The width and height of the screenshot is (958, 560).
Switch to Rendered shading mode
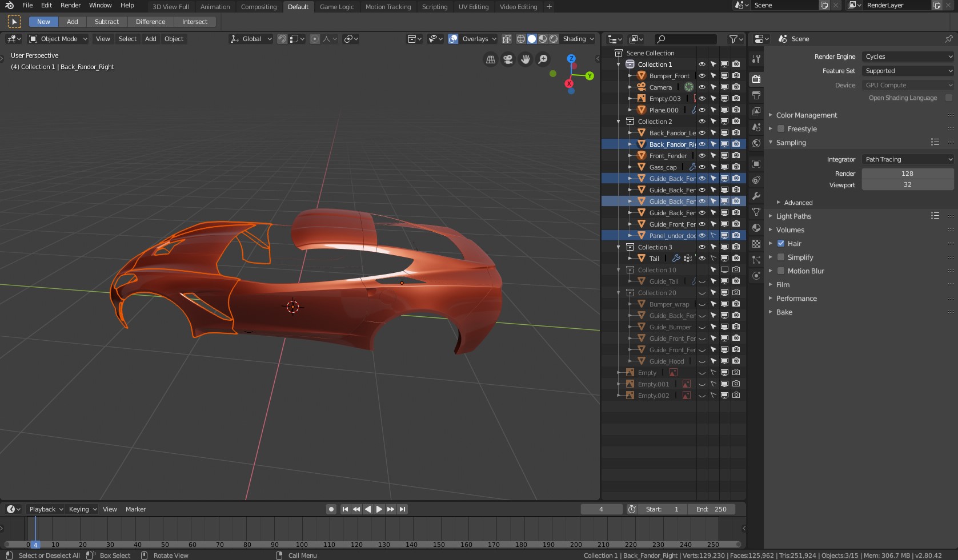(554, 39)
